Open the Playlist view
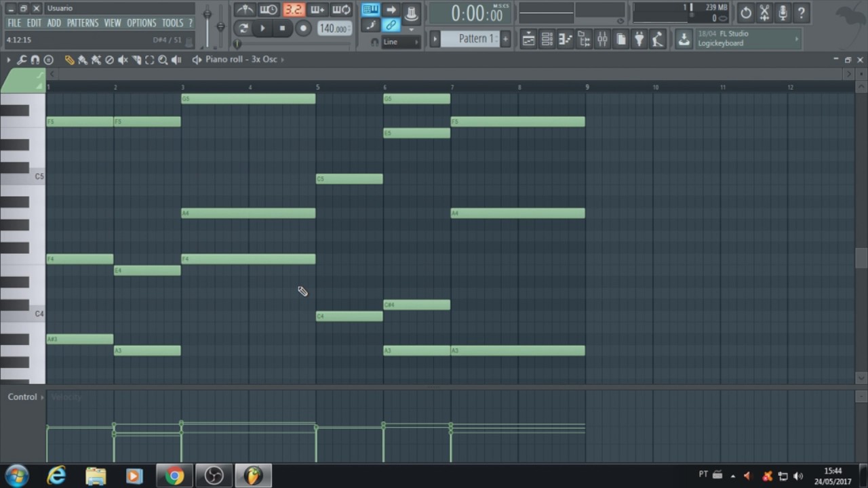Viewport: 868px width, 488px height. (x=528, y=39)
